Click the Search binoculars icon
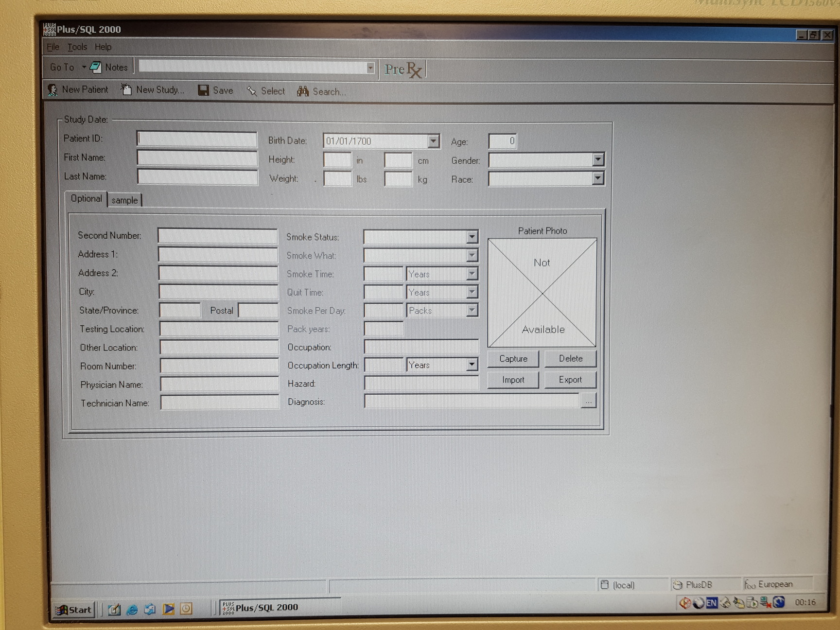Screen dimensions: 840x630 303,91
